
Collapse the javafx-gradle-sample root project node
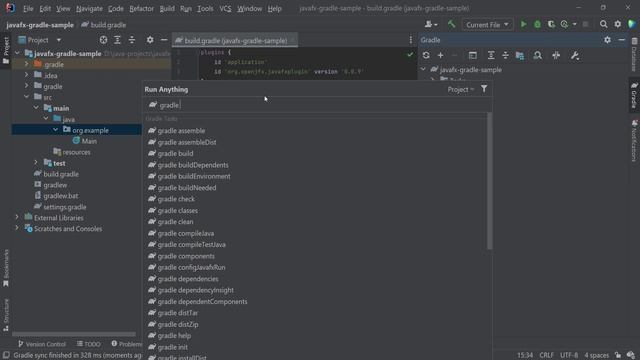tap(17, 53)
